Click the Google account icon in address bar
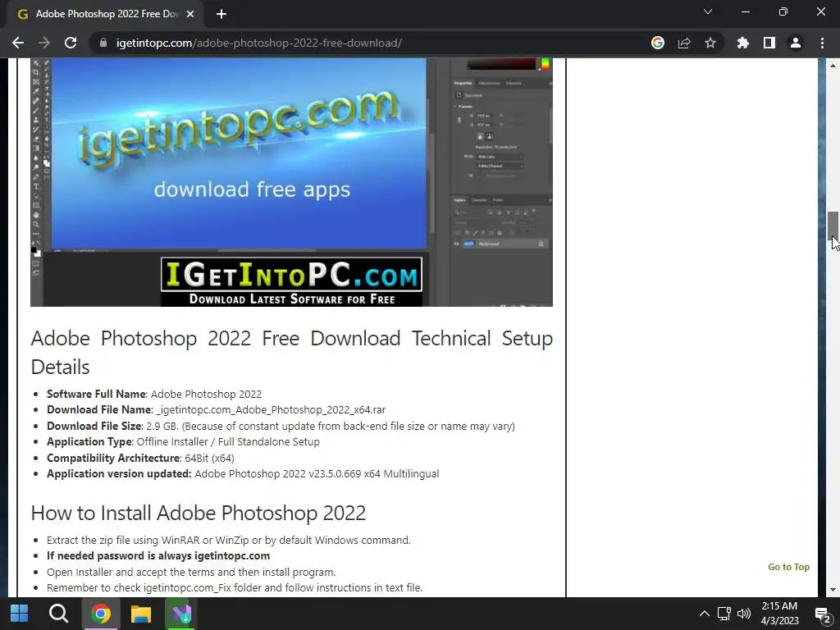The image size is (840, 630). click(x=658, y=43)
